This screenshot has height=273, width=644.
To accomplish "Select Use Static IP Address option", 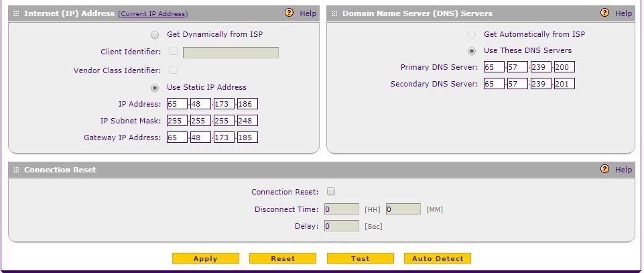I will pos(155,87).
